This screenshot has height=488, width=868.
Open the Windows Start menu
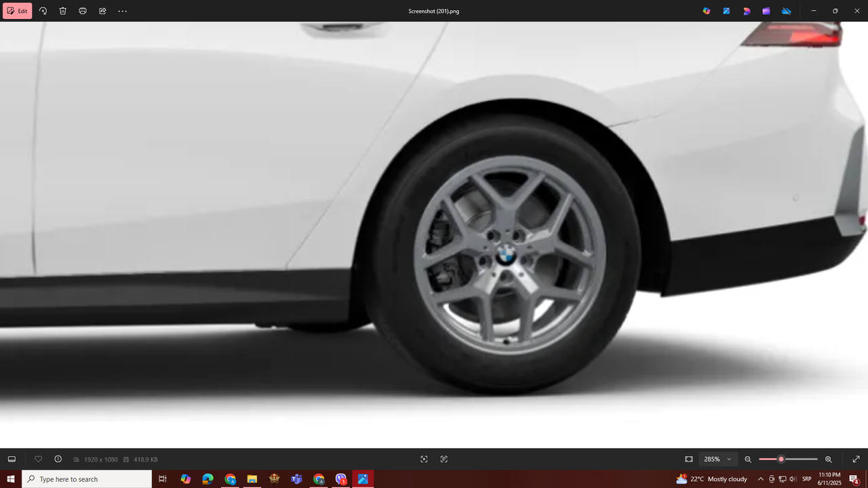pyautogui.click(x=11, y=479)
